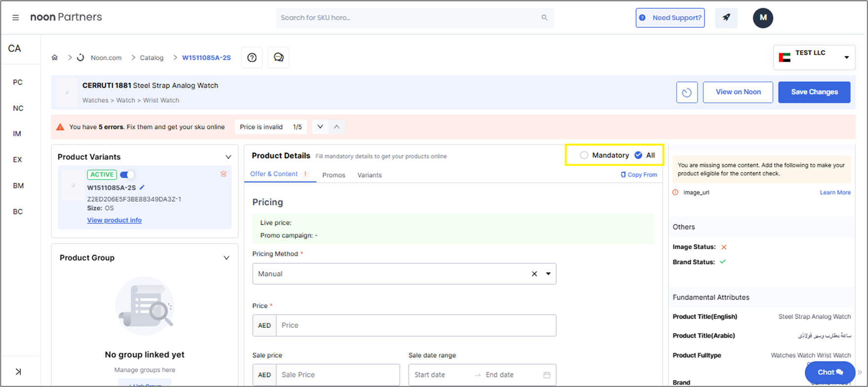Collapse the Product Group panel
This screenshot has height=387, width=868.
[226, 258]
